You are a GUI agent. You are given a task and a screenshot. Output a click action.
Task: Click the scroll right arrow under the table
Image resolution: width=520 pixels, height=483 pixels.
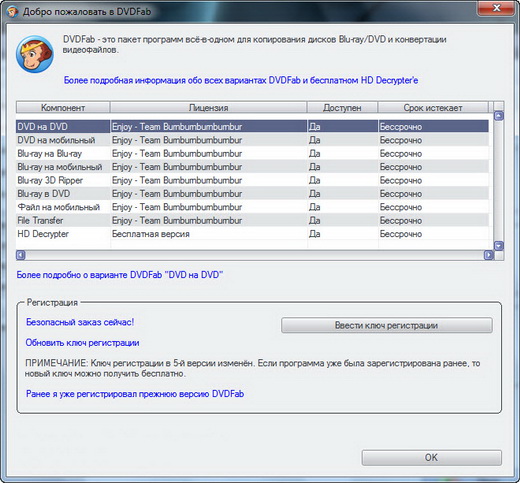(x=489, y=255)
